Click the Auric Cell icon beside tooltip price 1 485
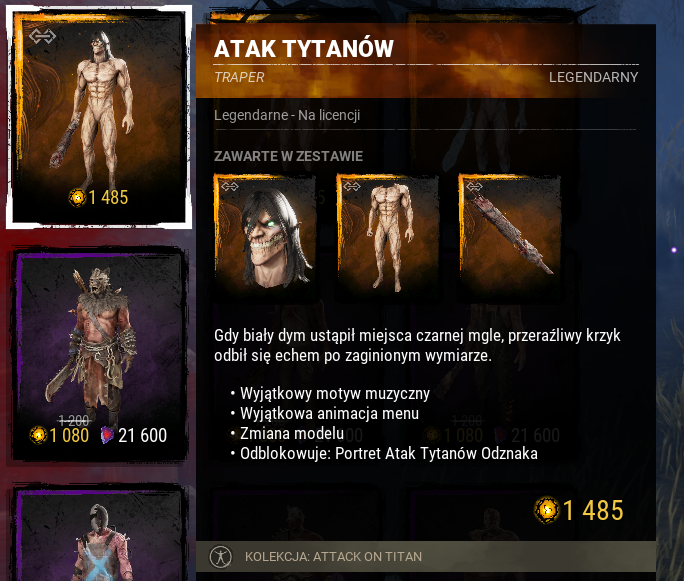Viewport: 684px width, 581px height. tap(547, 510)
